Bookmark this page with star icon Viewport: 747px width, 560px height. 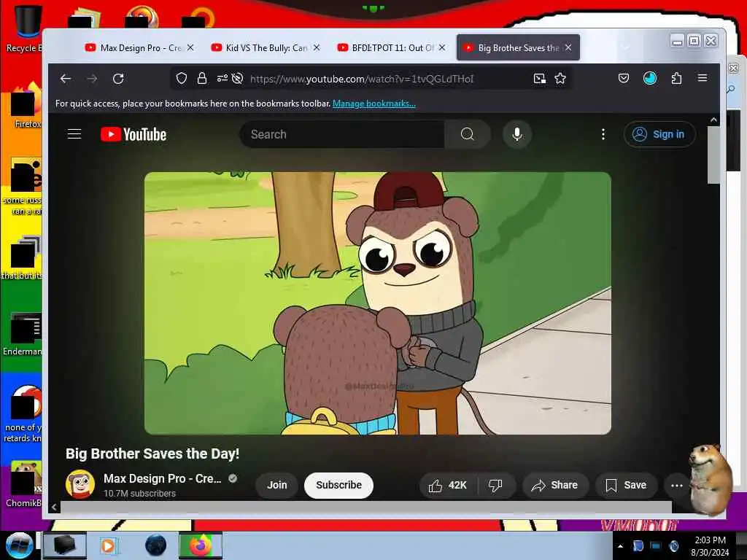[x=560, y=79]
